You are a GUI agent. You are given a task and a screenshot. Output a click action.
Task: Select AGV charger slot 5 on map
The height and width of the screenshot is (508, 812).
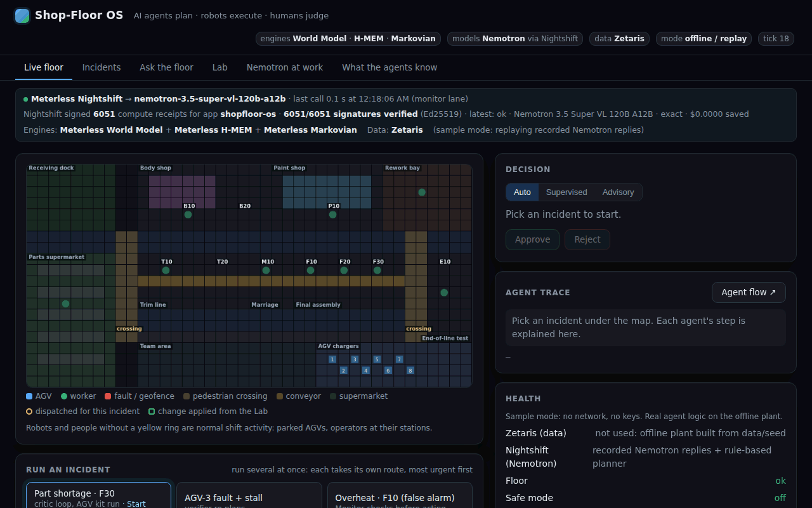point(377,359)
